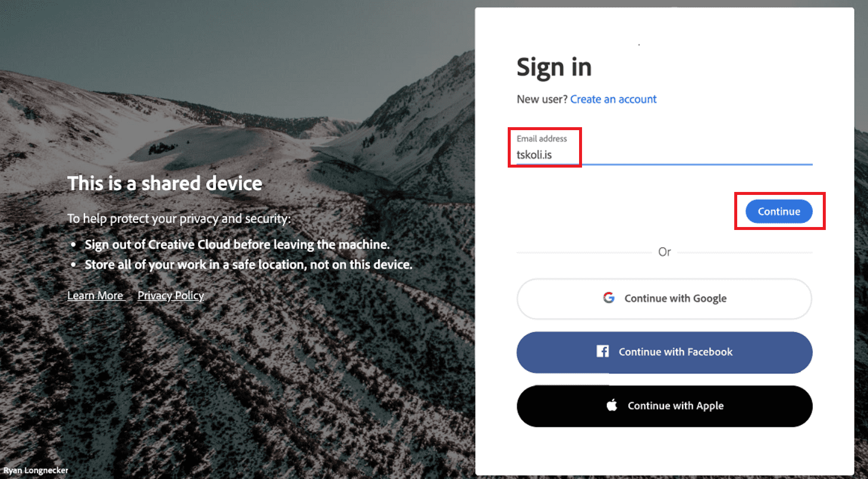Screen dimensions: 868x479
Task: Click the typed tskoli.is email text
Action: (534, 155)
